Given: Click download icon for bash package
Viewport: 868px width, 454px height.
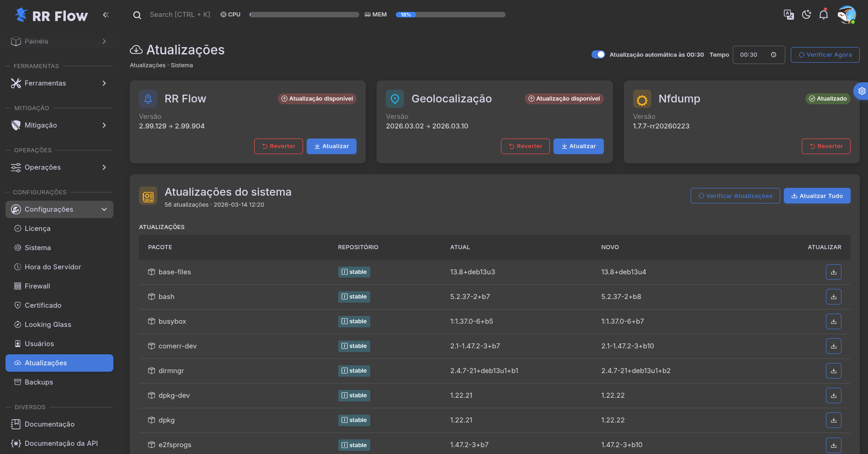Looking at the screenshot, I should tap(833, 297).
